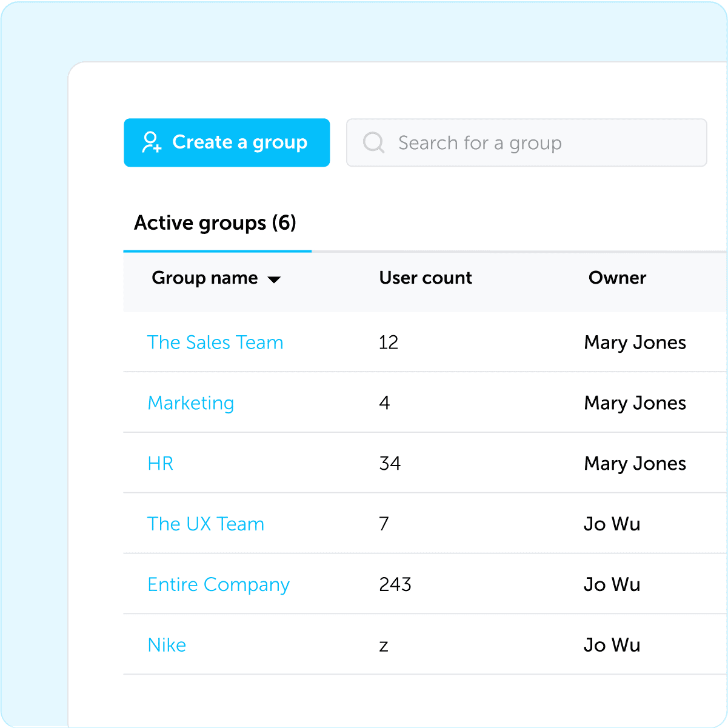The width and height of the screenshot is (728, 728).
Task: Open the Marketing group link
Action: [x=191, y=403]
